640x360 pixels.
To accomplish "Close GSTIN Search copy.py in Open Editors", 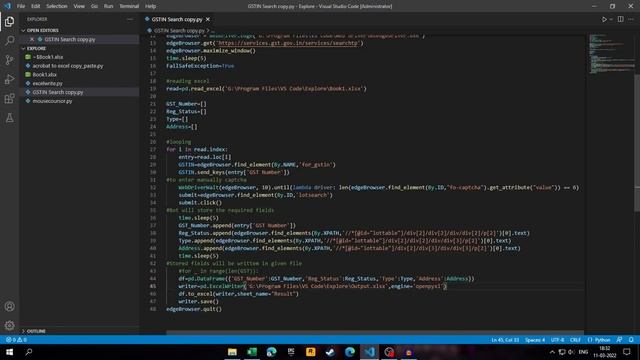I will 32,39.
